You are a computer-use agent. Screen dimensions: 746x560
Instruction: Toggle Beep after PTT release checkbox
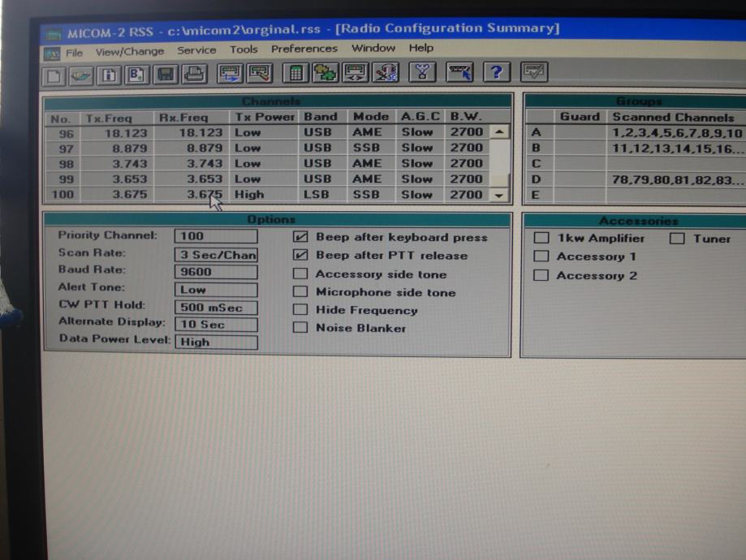[x=300, y=255]
